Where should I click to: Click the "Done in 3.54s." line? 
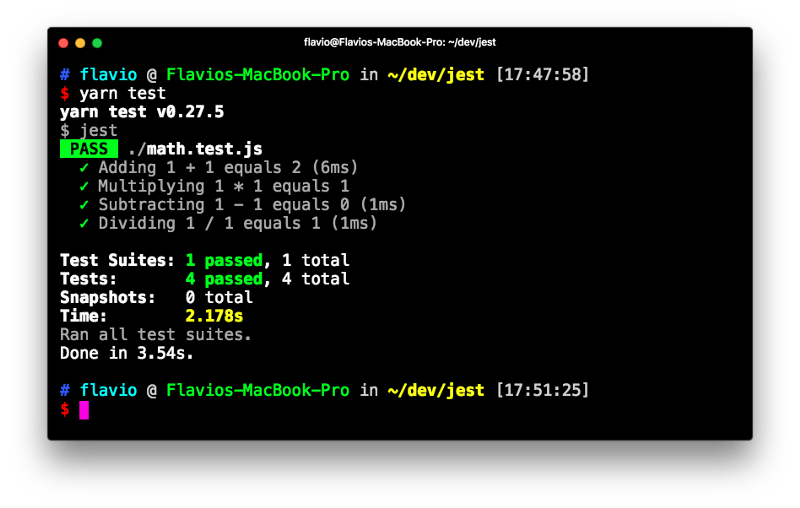click(127, 353)
